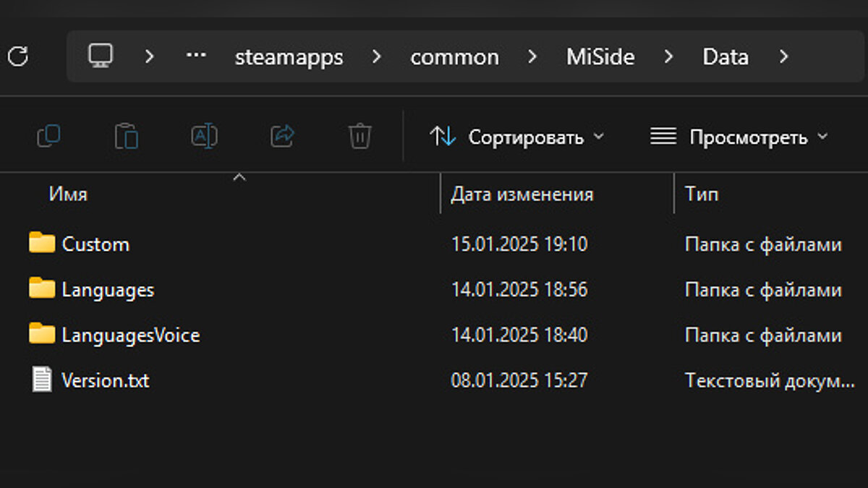Open the Сортировать sort dropdown
868x488 pixels.
(516, 137)
